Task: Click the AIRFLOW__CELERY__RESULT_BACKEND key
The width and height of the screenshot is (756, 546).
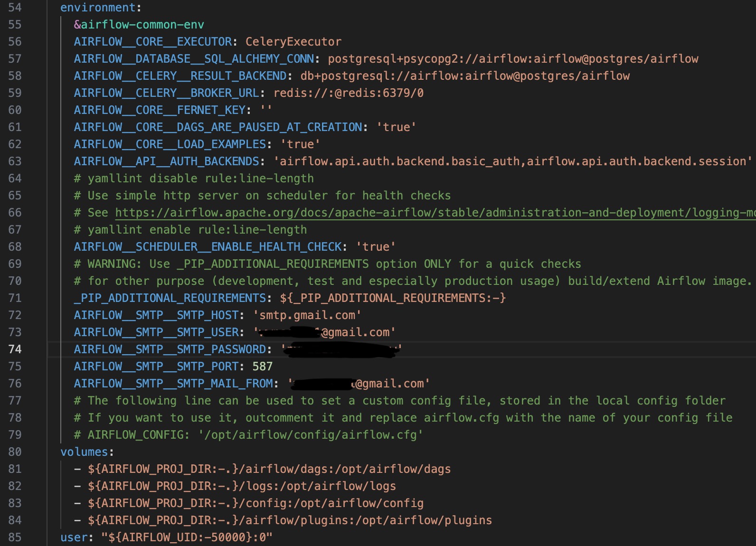Action: tap(180, 76)
